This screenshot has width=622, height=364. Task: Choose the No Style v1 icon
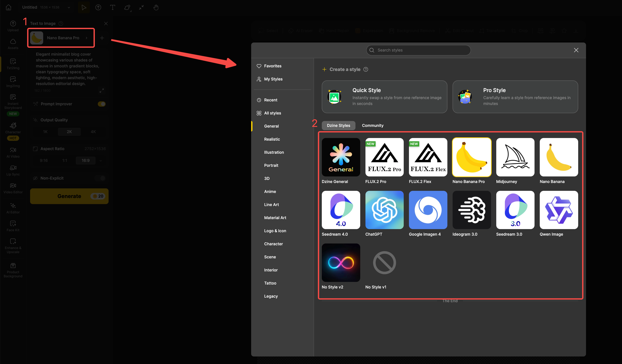(384, 263)
